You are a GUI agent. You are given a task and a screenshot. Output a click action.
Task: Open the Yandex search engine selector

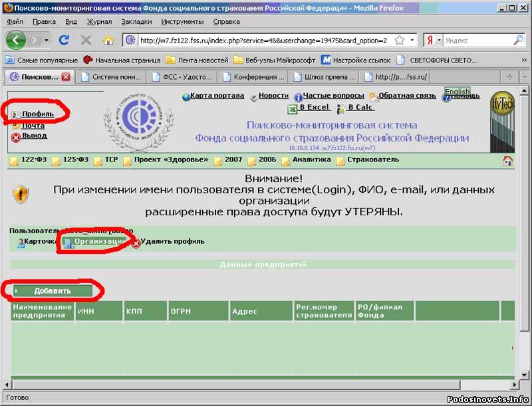point(434,41)
